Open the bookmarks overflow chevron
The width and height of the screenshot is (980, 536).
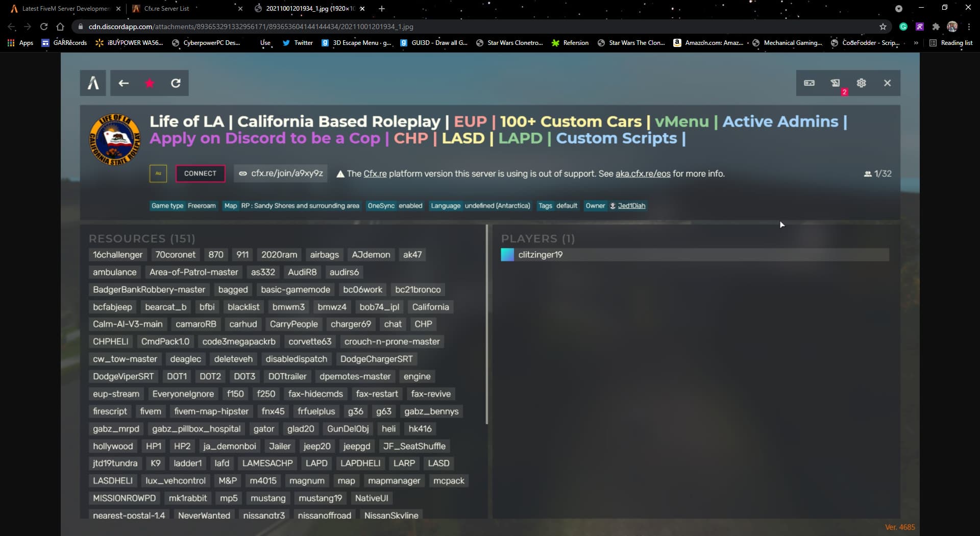click(916, 43)
